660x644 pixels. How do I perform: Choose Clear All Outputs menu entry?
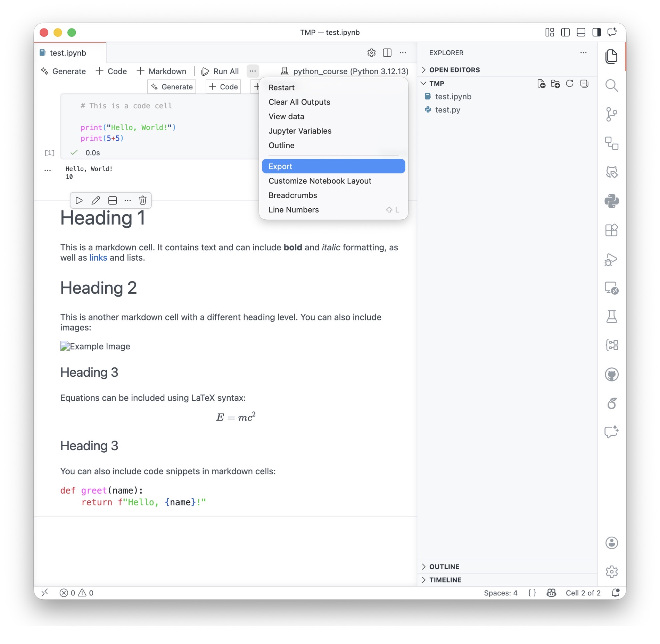(x=299, y=102)
